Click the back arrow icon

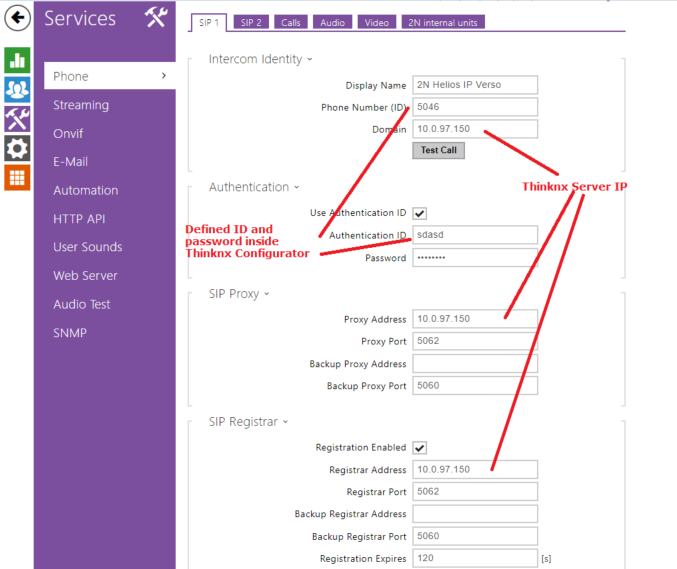click(17, 18)
